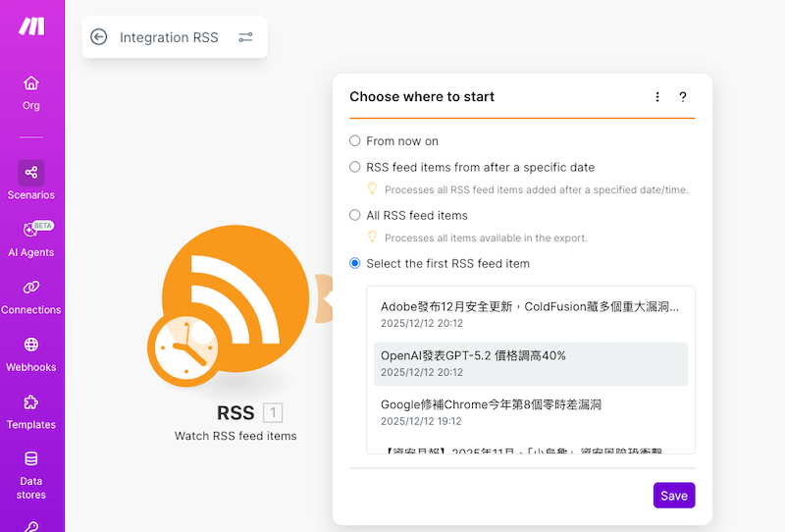Screen dimensions: 785x532
Task: Click the help question mark icon
Action: (683, 97)
